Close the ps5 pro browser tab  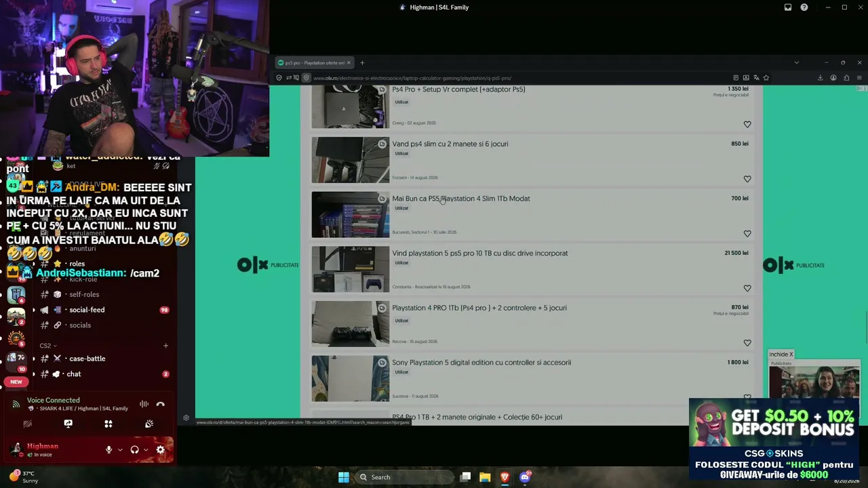point(349,63)
